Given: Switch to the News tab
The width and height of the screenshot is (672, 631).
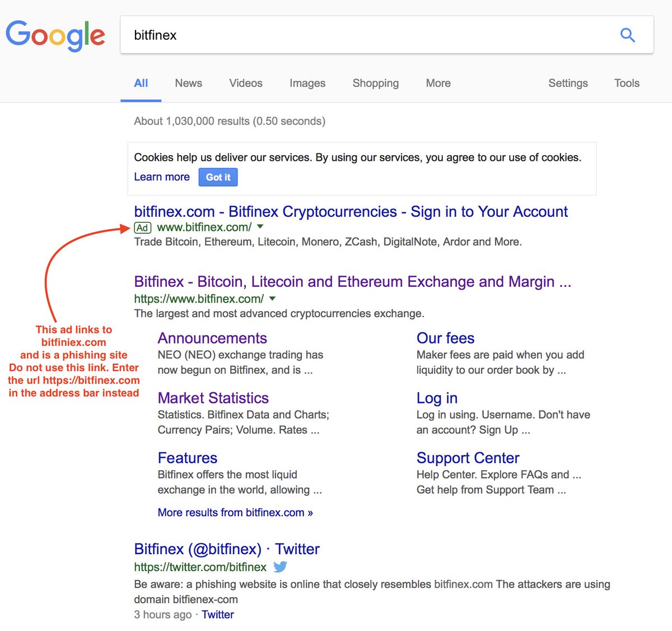Looking at the screenshot, I should coord(189,83).
